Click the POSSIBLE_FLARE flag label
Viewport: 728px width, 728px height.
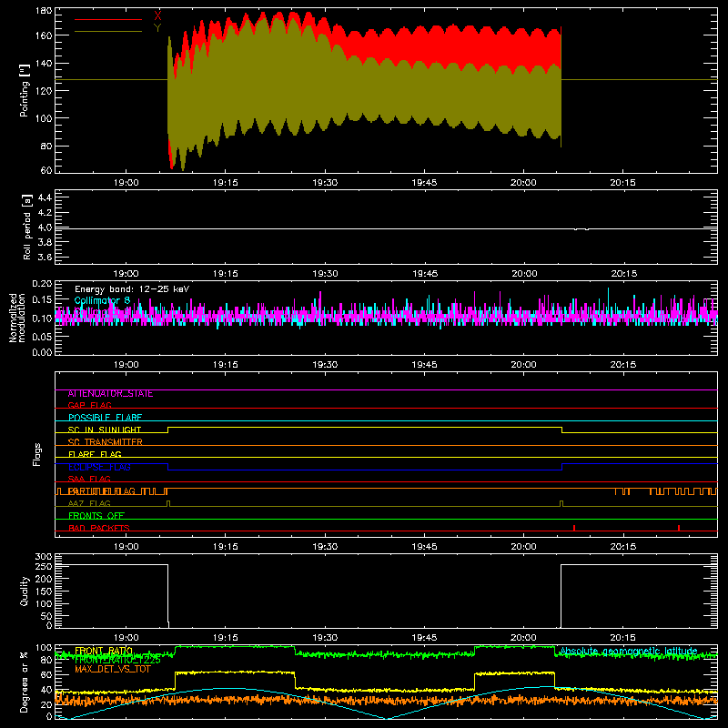pyautogui.click(x=105, y=418)
